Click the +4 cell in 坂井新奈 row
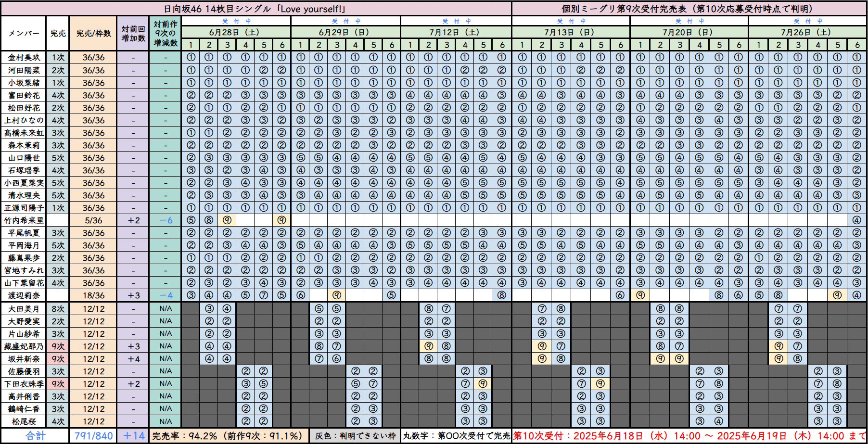 [133, 359]
